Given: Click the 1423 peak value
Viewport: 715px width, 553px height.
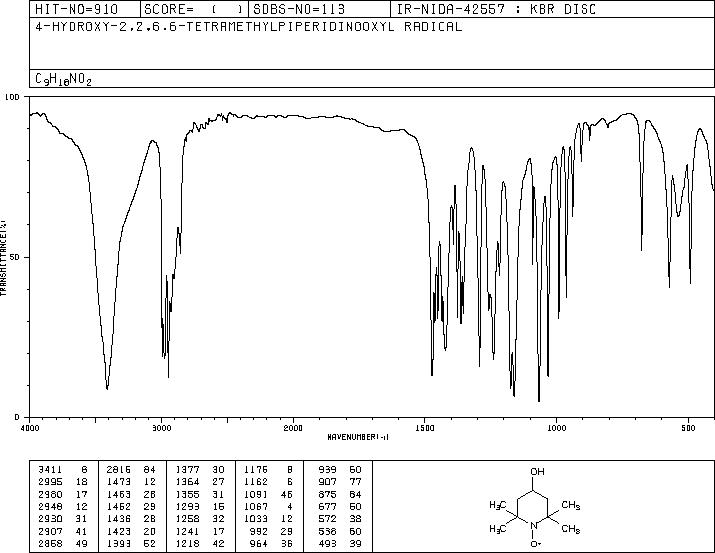Looking at the screenshot, I should [119, 531].
